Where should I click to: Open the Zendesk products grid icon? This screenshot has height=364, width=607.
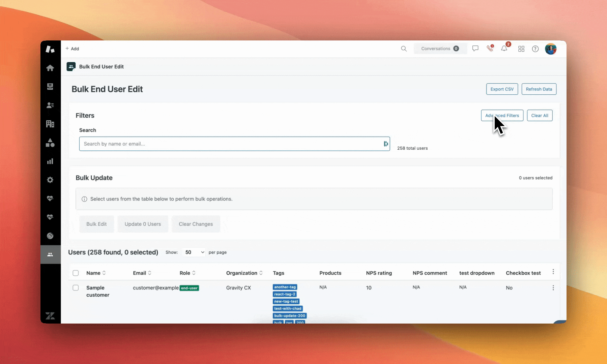point(521,49)
